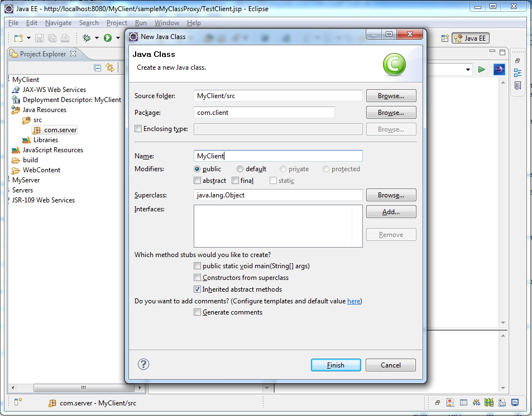Click the Print toolbar icon
532x416 pixels.
(65, 38)
